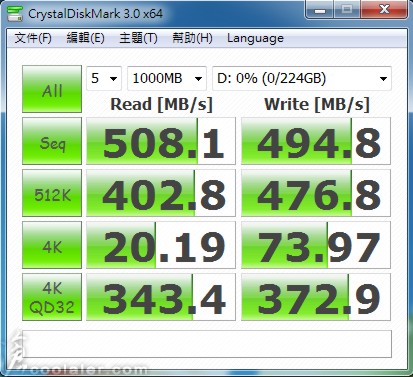The height and width of the screenshot is (377, 413).
Task: Maximize the CrystalDiskMark window
Action: pos(347,10)
